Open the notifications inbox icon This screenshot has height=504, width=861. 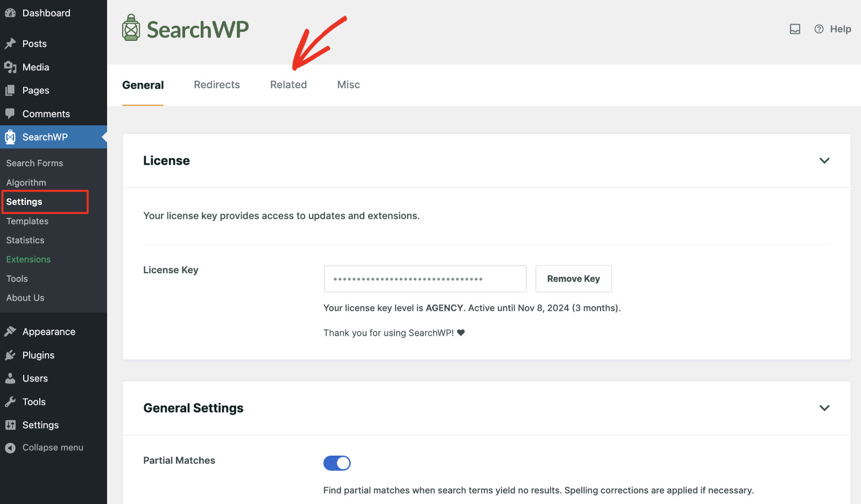click(795, 29)
